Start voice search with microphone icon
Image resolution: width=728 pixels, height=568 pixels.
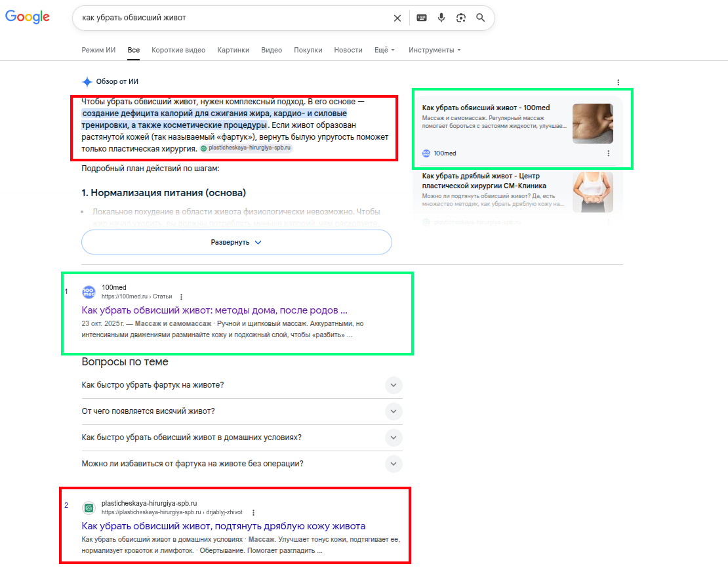point(441,18)
